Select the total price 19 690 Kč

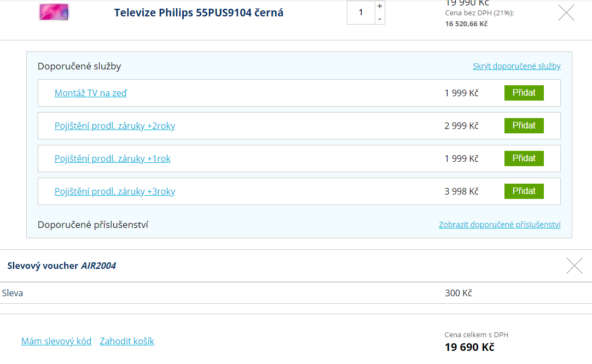(x=469, y=347)
